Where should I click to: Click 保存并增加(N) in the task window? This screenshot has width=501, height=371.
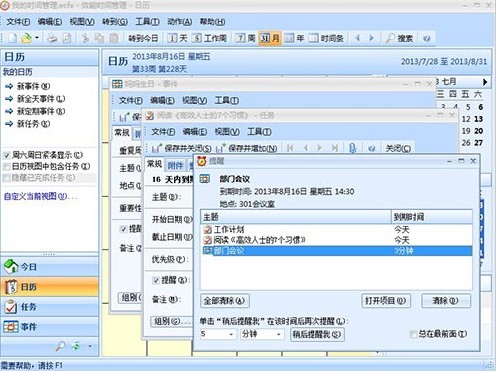(247, 148)
